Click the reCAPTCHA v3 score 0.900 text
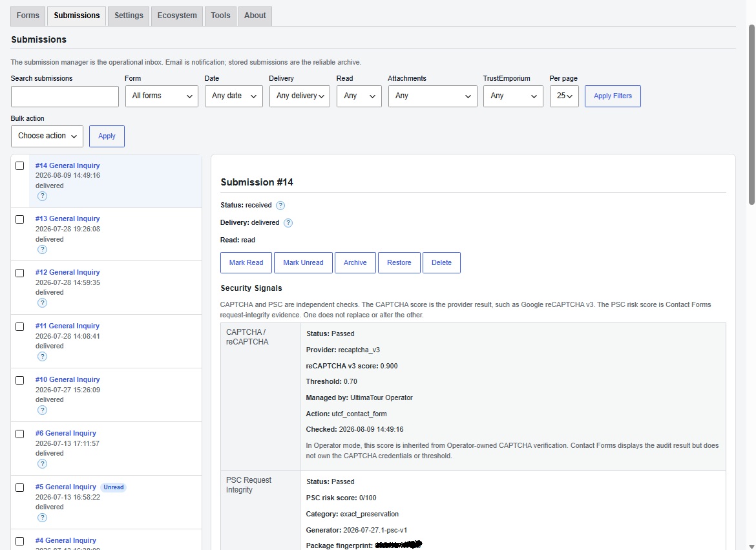This screenshot has width=756, height=550. click(x=352, y=366)
